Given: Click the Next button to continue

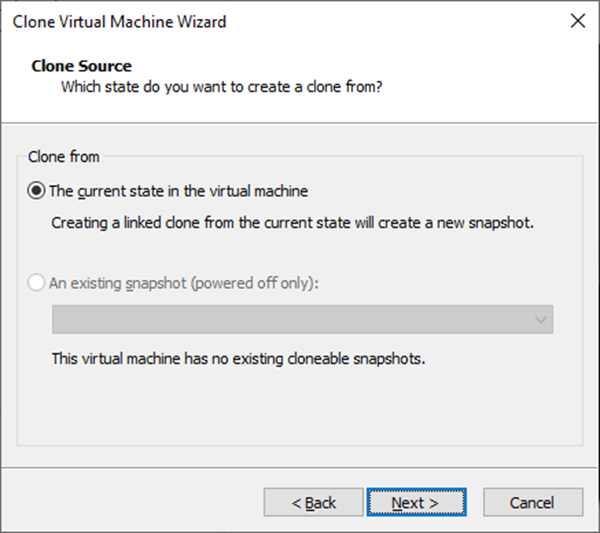Looking at the screenshot, I should (416, 502).
